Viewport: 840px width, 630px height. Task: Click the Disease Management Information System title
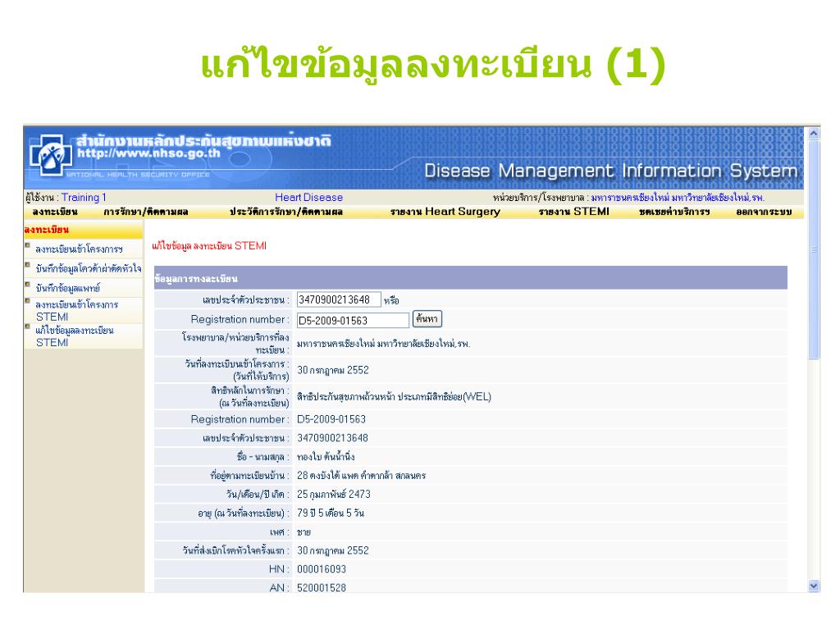[610, 171]
